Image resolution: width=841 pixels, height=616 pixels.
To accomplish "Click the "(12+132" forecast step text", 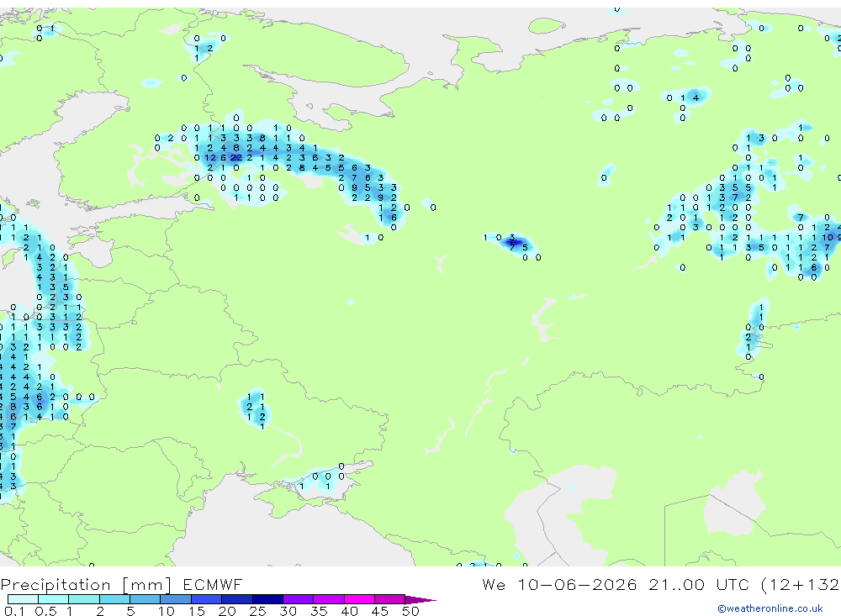I will click(801, 584).
